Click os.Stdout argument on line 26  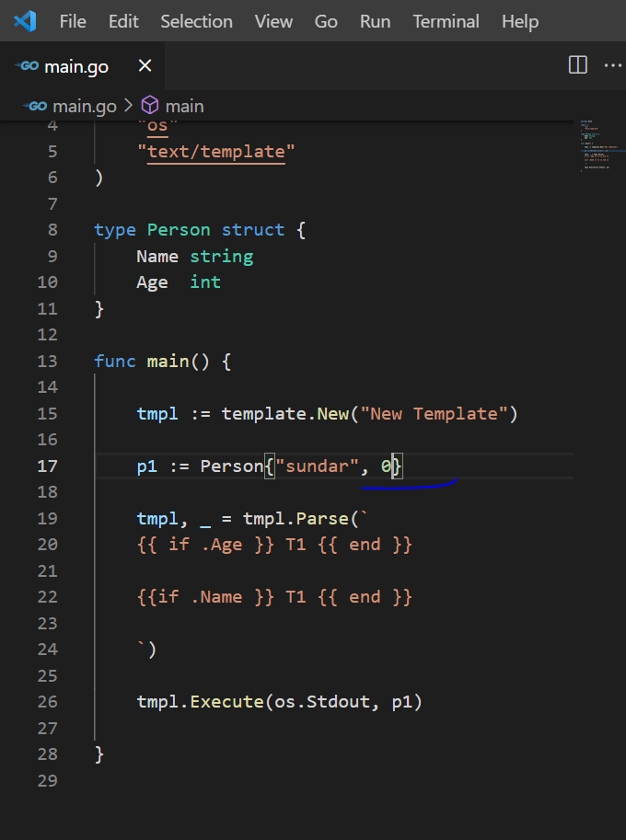point(321,702)
